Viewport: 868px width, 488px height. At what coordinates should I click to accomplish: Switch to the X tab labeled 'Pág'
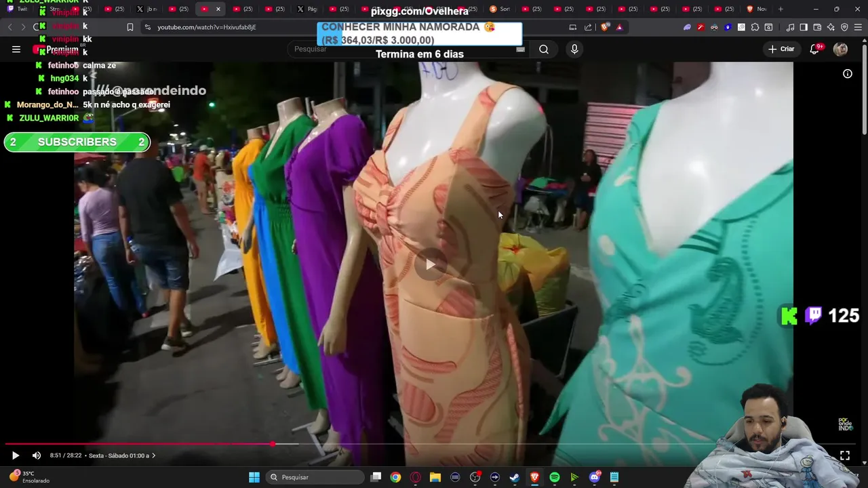coord(307,9)
